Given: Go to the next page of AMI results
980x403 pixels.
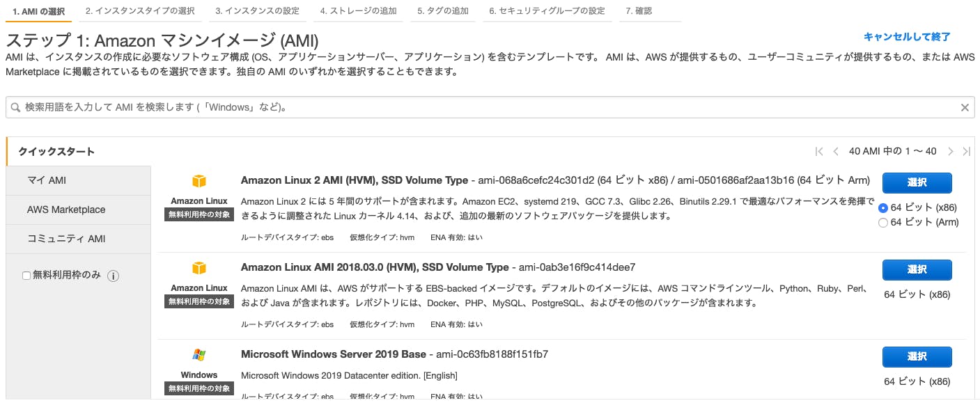Looking at the screenshot, I should (x=950, y=151).
